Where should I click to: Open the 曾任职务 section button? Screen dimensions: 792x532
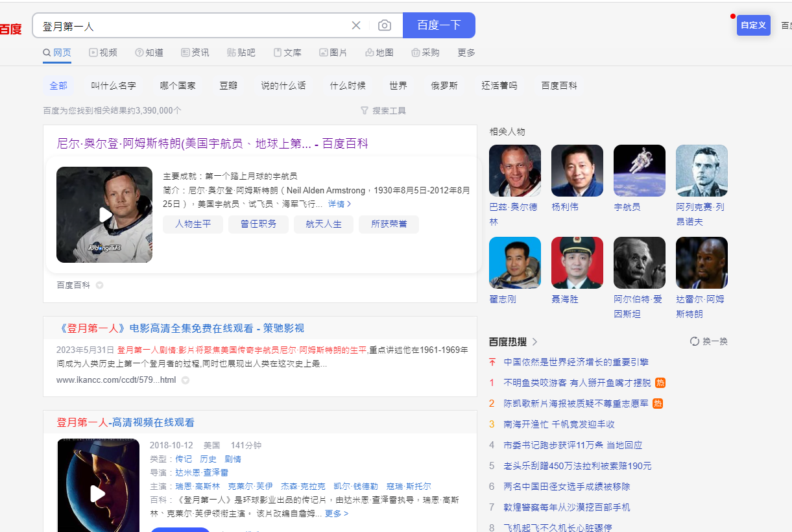[258, 224]
